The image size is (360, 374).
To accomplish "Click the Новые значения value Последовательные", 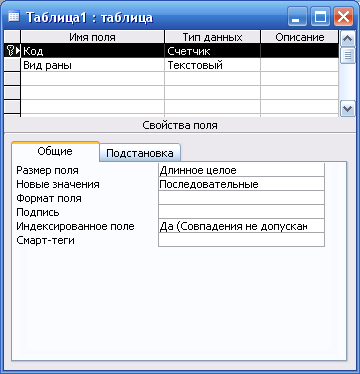I will pyautogui.click(x=241, y=184).
